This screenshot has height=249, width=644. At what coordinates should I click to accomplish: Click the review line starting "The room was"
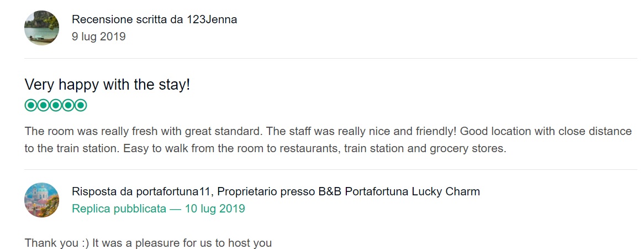[x=328, y=131]
